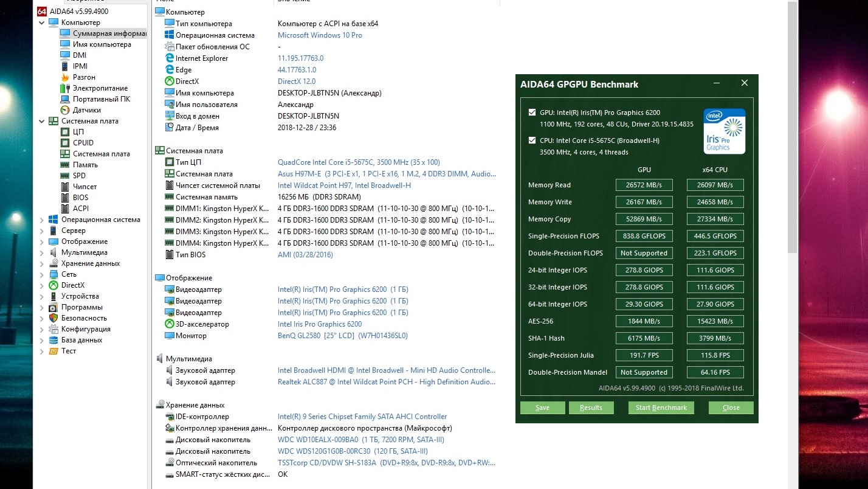Click the Save button in GPGPU Benchmark
This screenshot has height=489, width=868.
tap(543, 407)
